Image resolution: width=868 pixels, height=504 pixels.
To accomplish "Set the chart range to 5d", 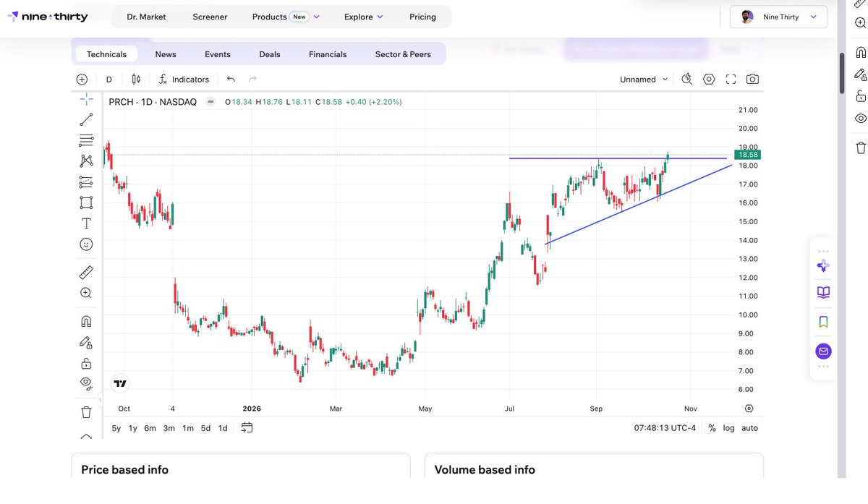I will pyautogui.click(x=205, y=428).
